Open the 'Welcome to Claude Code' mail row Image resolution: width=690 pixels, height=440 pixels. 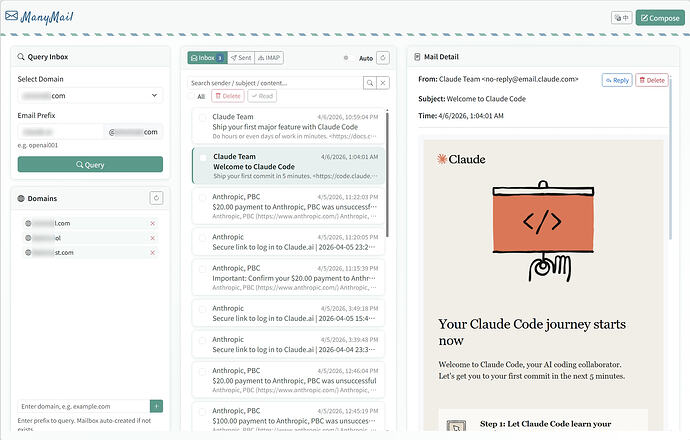point(288,166)
